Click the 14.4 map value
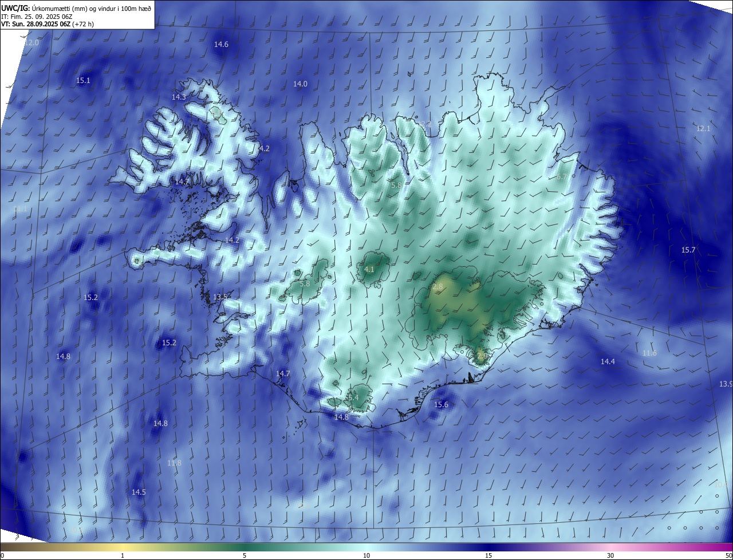Screen dimensions: 733x560 [x=608, y=362]
